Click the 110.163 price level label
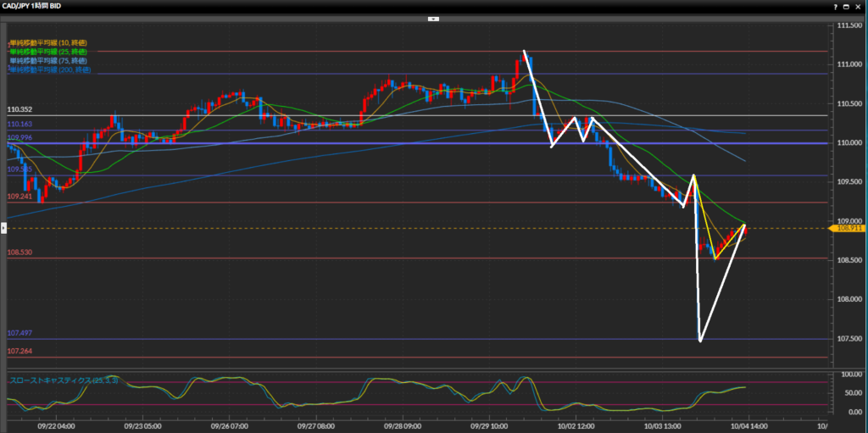The height and width of the screenshot is (433, 868). point(19,125)
